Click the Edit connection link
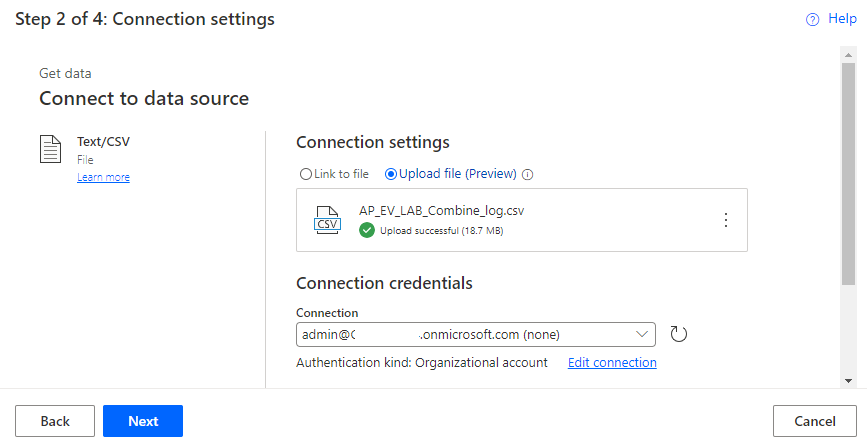This screenshot has width=867, height=447. pos(612,362)
